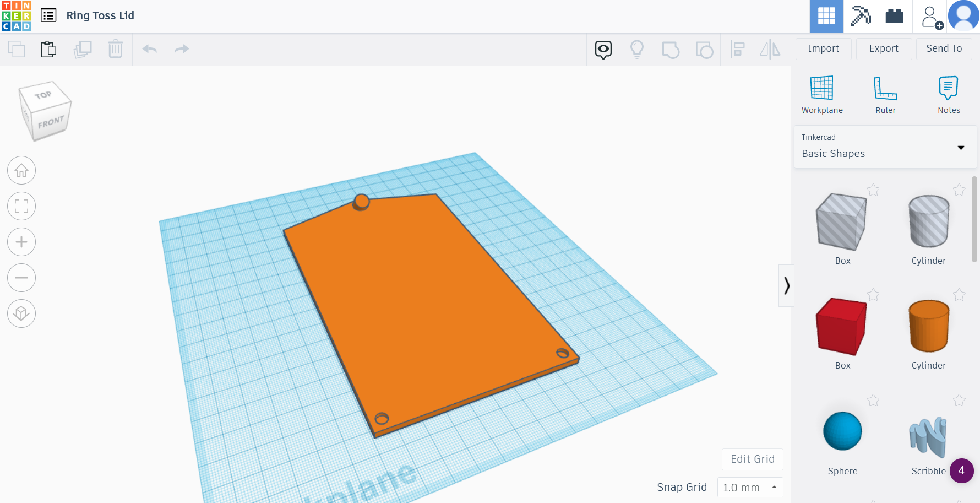Collapse the shapes panel with the chevron
Screen dimensions: 980x503
787,286
